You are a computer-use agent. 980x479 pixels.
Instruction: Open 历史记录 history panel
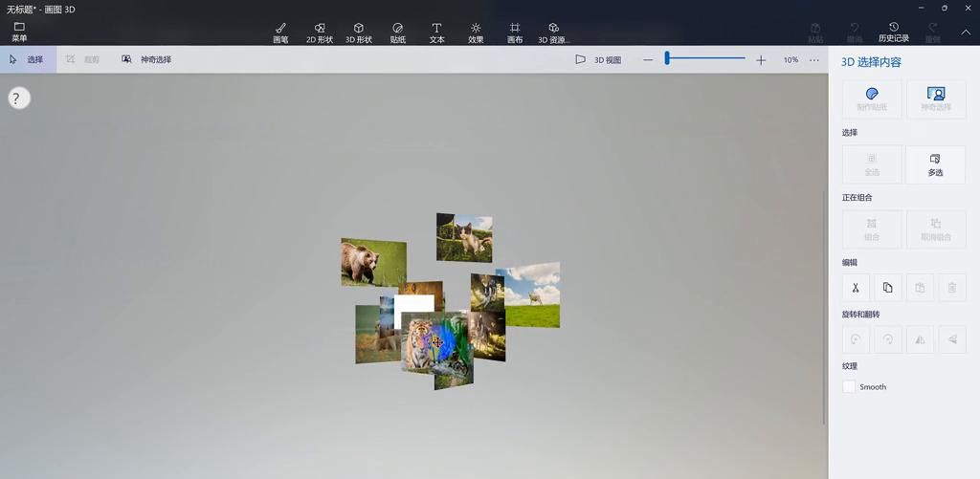pos(894,33)
